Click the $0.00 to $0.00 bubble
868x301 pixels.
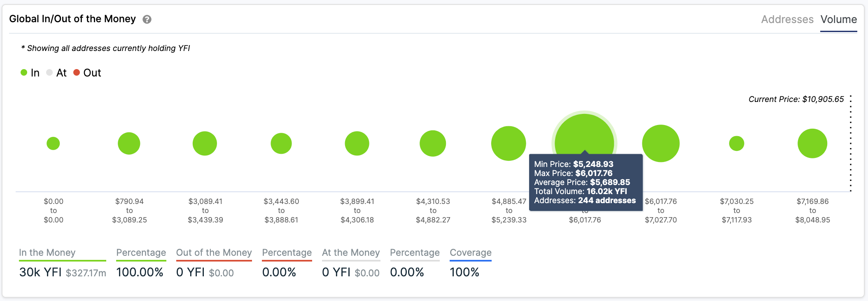point(53,144)
